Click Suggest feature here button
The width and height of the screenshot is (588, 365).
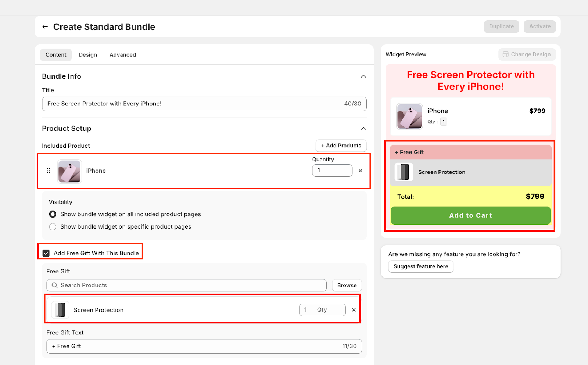click(x=421, y=266)
